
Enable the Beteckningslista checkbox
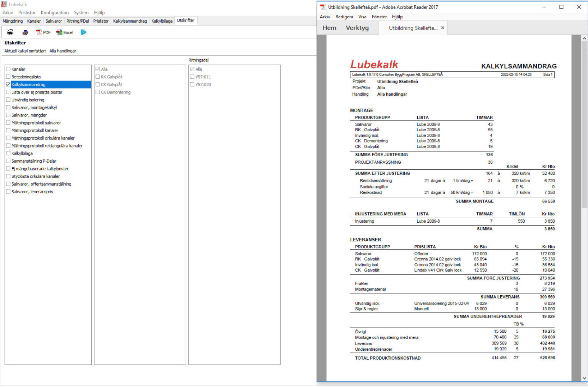(8, 77)
